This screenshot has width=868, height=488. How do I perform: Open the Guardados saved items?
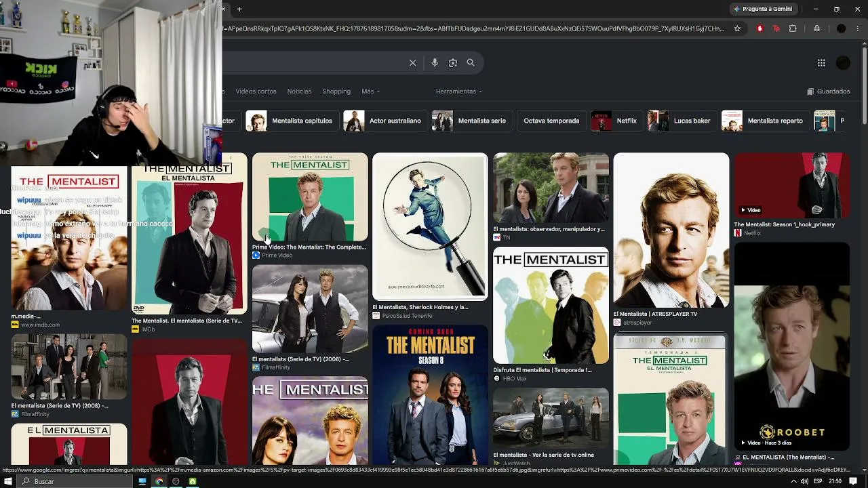coord(828,91)
